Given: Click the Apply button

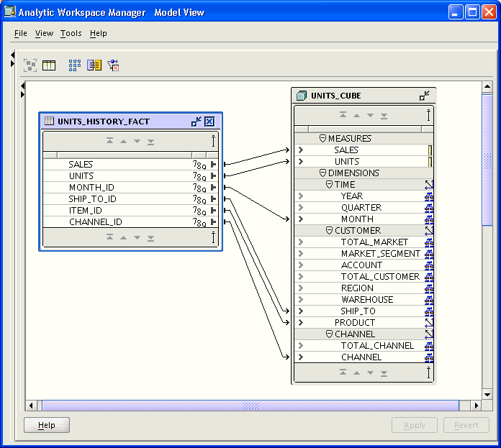Looking at the screenshot, I should 415,425.
